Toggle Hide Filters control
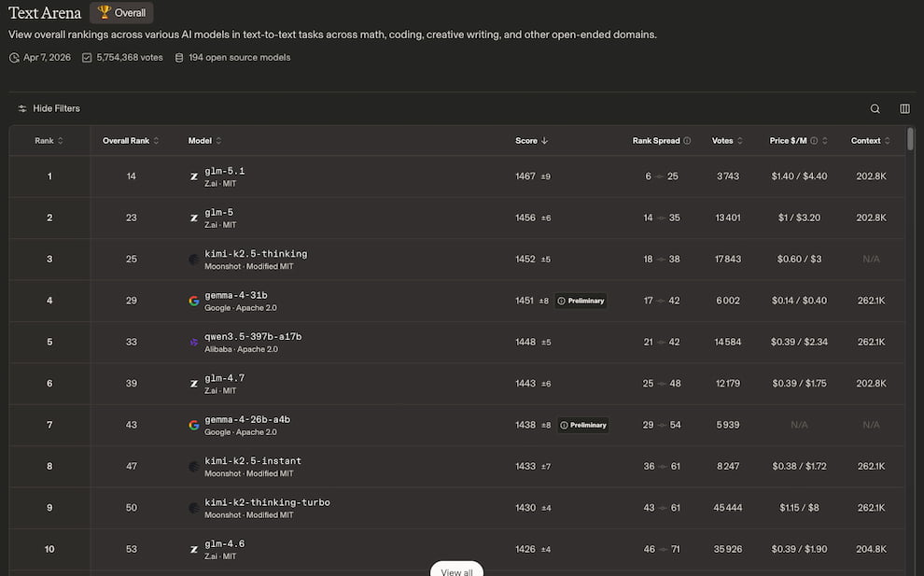 click(x=49, y=108)
